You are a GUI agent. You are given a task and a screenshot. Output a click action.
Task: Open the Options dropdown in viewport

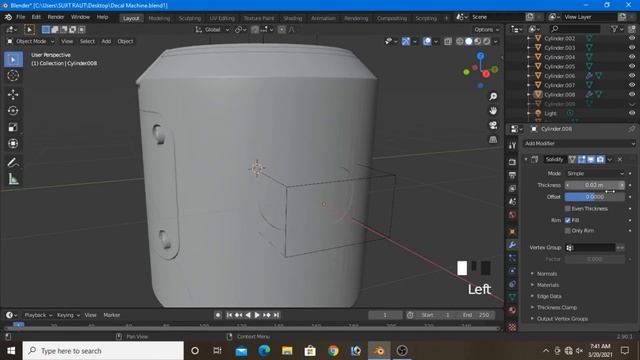[x=486, y=29]
